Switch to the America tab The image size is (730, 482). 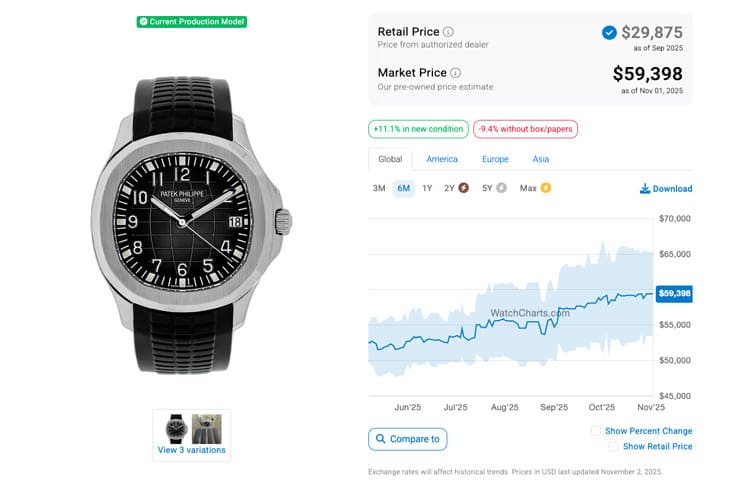coord(442,159)
